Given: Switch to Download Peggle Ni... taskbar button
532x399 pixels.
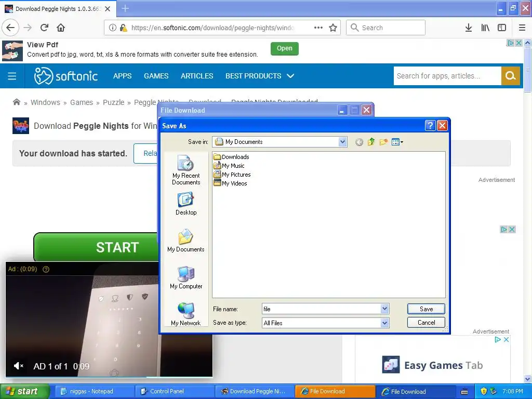Looking at the screenshot, I should [x=255, y=391].
